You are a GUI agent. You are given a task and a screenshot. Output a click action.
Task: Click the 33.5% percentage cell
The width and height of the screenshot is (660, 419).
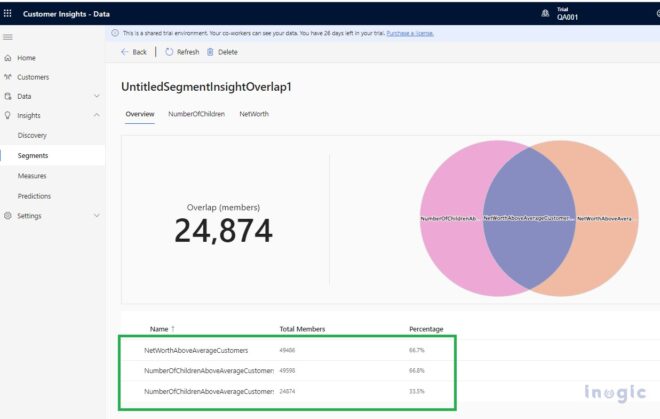(x=417, y=391)
